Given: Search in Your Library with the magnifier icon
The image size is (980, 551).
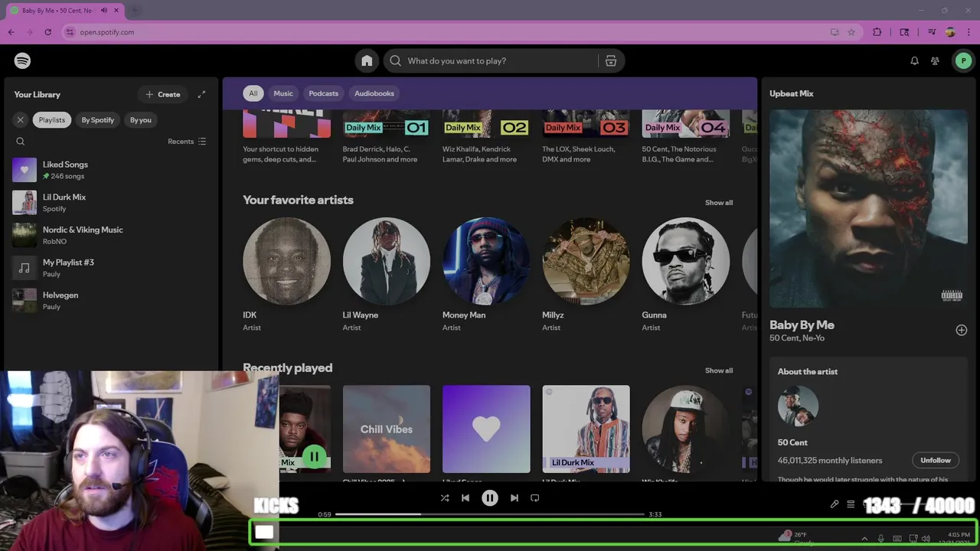Looking at the screenshot, I should pos(21,142).
